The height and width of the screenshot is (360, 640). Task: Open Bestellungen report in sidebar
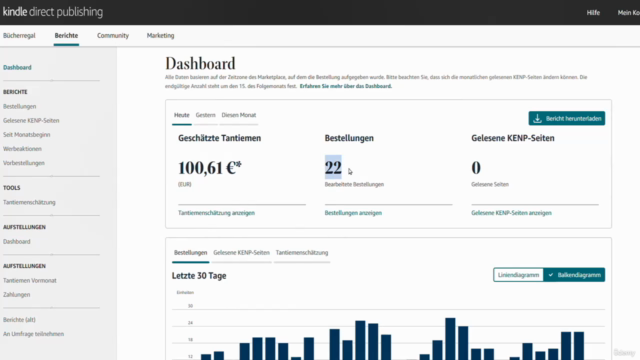pos(20,106)
